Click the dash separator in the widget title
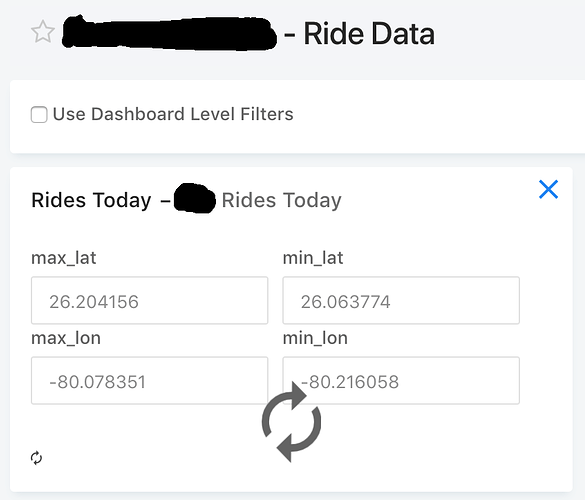 click(x=165, y=201)
